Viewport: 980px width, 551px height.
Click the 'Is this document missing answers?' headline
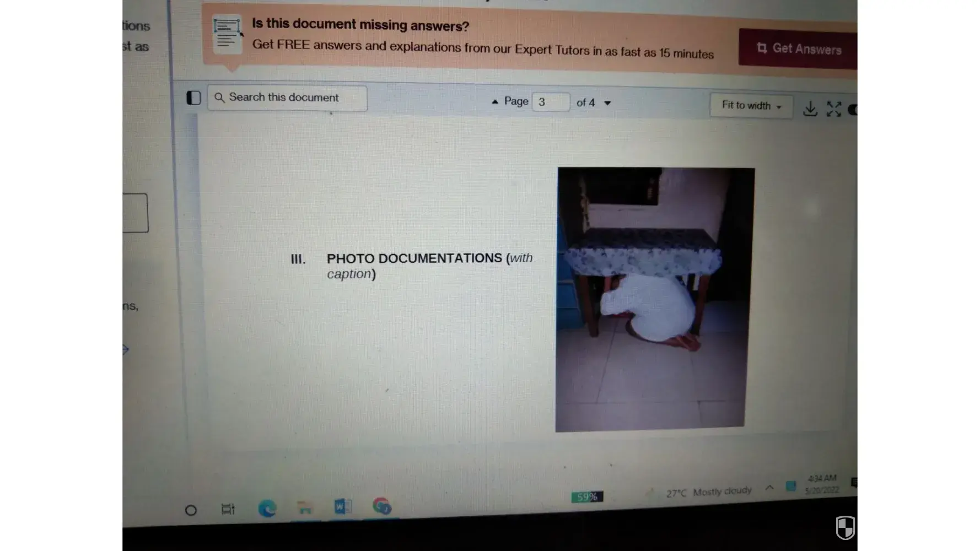(360, 25)
